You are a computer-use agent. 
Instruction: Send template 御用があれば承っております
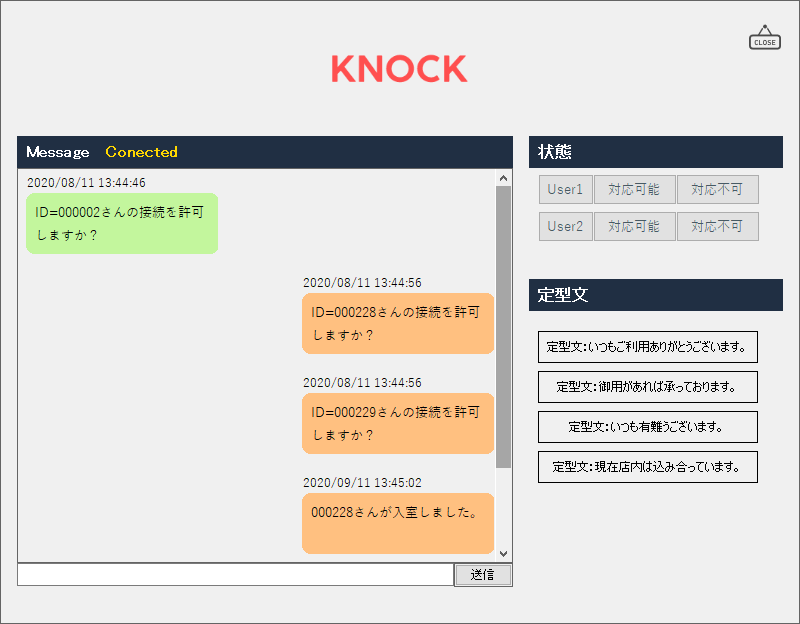pos(647,387)
